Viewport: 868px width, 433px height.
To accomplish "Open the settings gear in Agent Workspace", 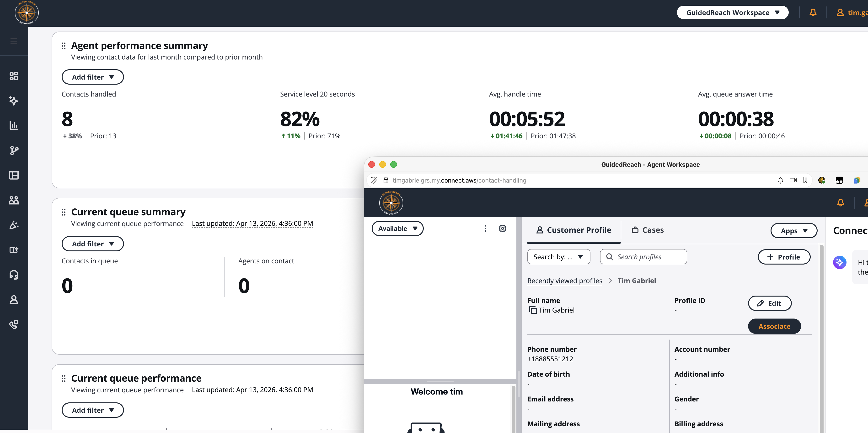I will coord(502,228).
